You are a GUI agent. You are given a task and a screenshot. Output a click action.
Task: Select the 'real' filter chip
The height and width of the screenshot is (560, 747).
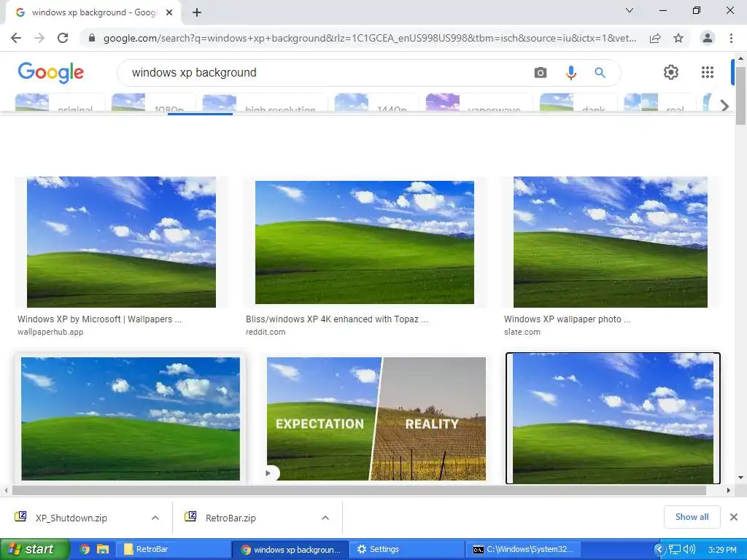pyautogui.click(x=659, y=102)
